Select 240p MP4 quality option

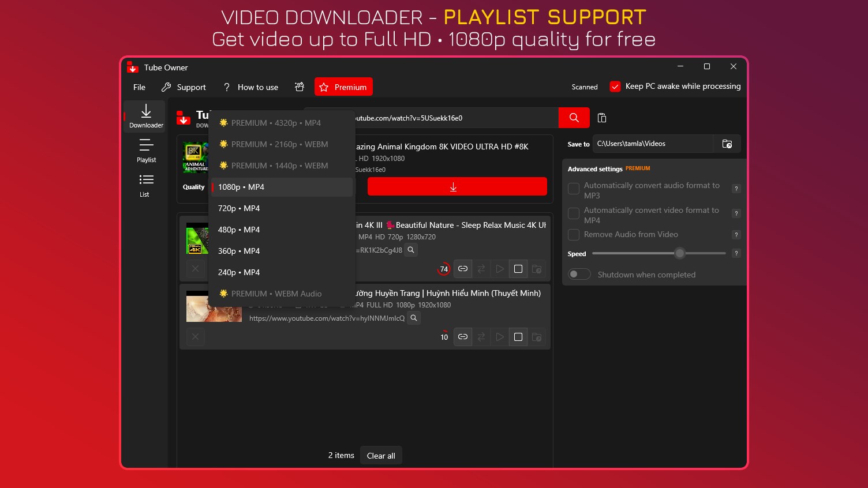click(x=282, y=272)
